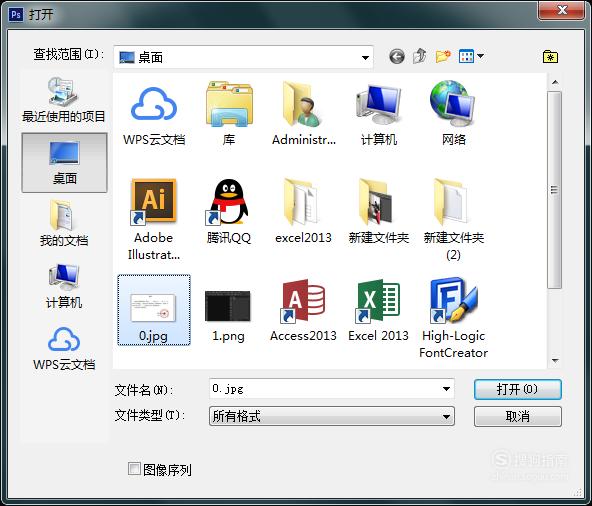This screenshot has height=506, width=592.
Task: Click the file list scroll up arrow
Action: 555,82
